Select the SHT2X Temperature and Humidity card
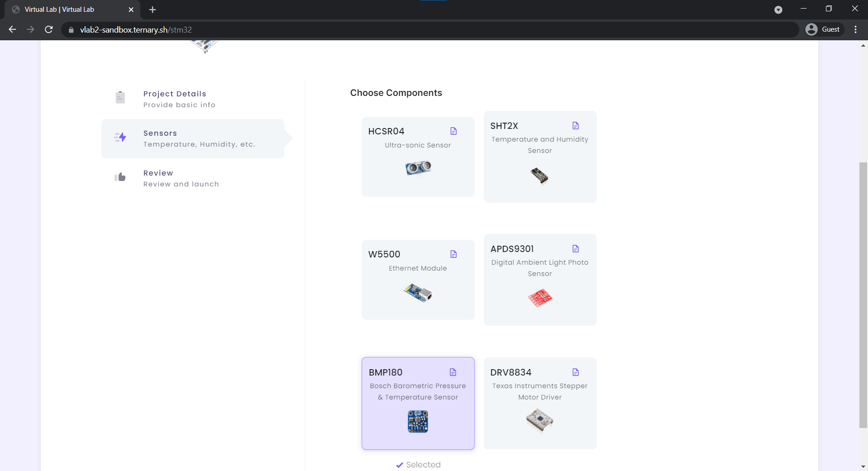The width and height of the screenshot is (868, 471). pos(540,157)
